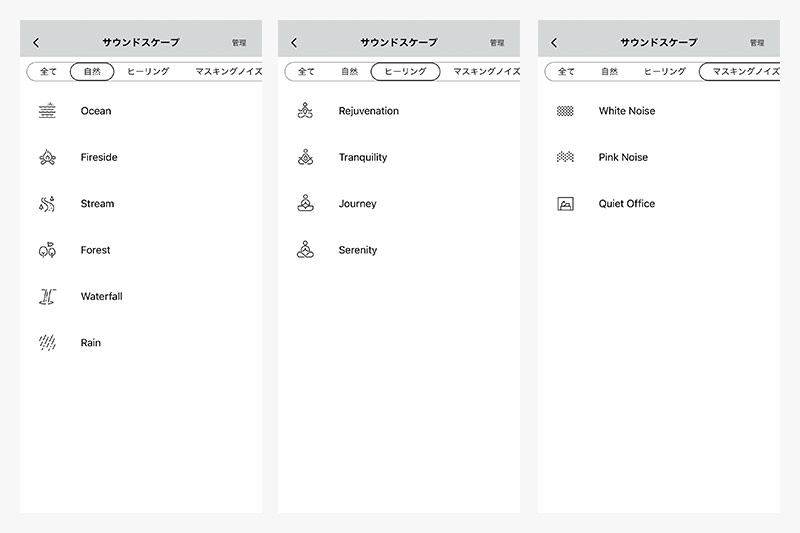Select the Quiet Office icon

[x=565, y=204]
